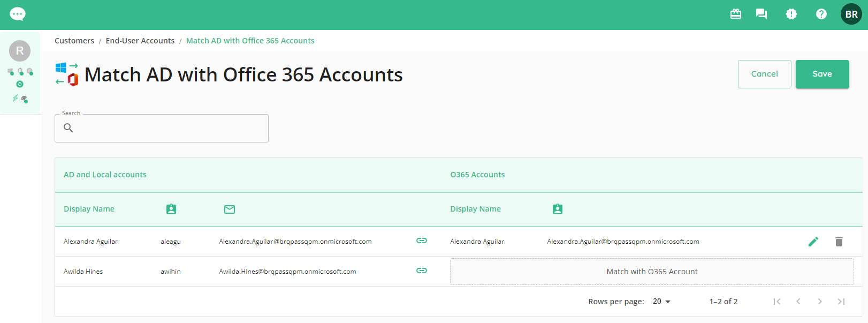
Task: Select the username cell aleagu
Action: 171,242
